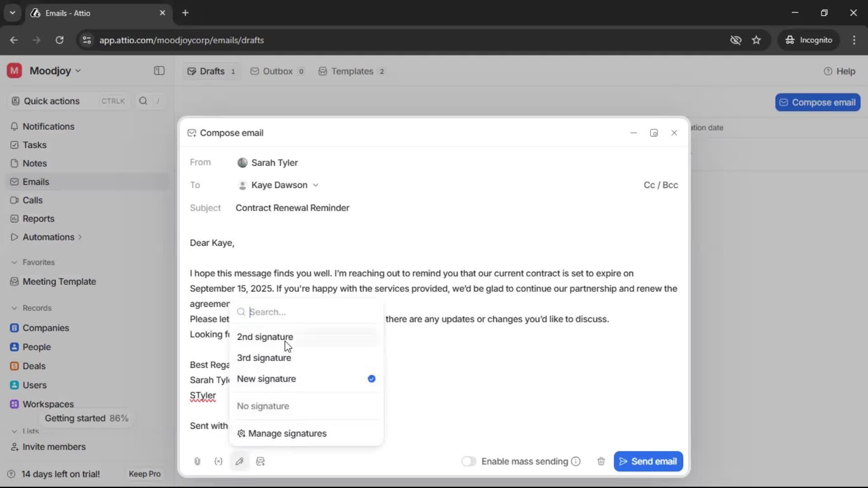Insert a variable with the {x} icon
Screen dimensions: 868x488
(x=218, y=461)
